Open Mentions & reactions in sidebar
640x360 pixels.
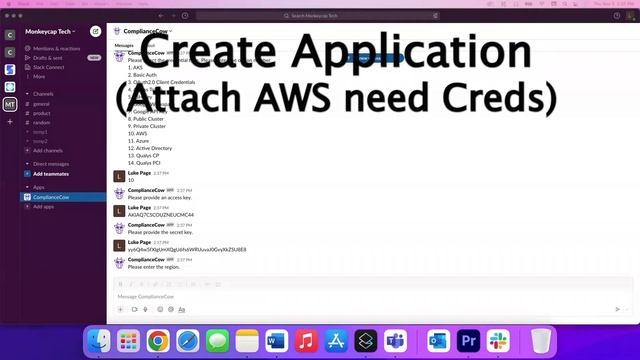click(x=56, y=49)
